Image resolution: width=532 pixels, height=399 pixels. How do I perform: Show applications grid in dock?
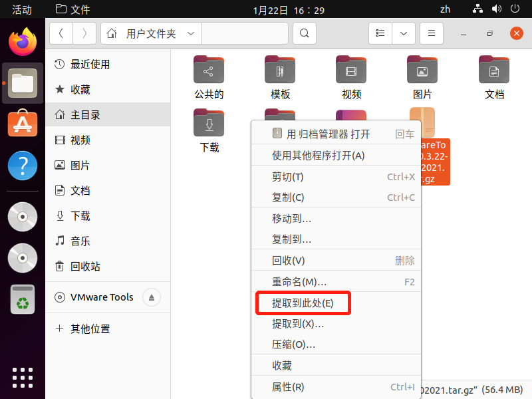[x=23, y=377]
